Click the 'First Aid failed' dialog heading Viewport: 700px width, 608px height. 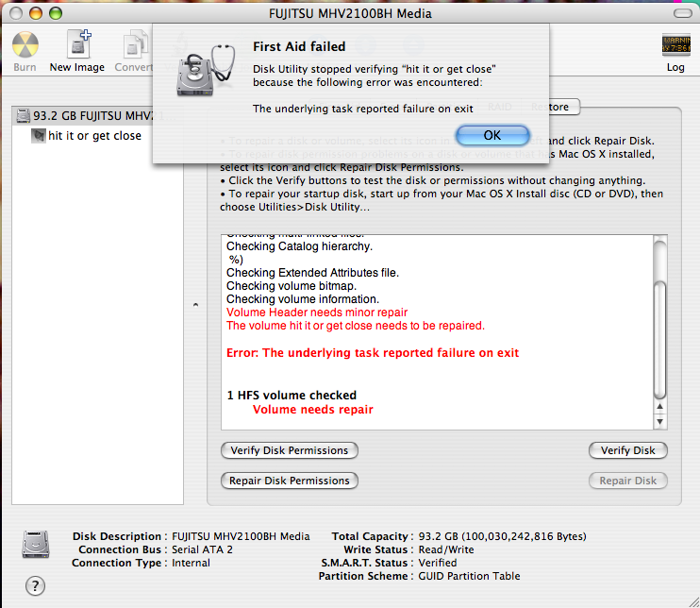point(299,46)
